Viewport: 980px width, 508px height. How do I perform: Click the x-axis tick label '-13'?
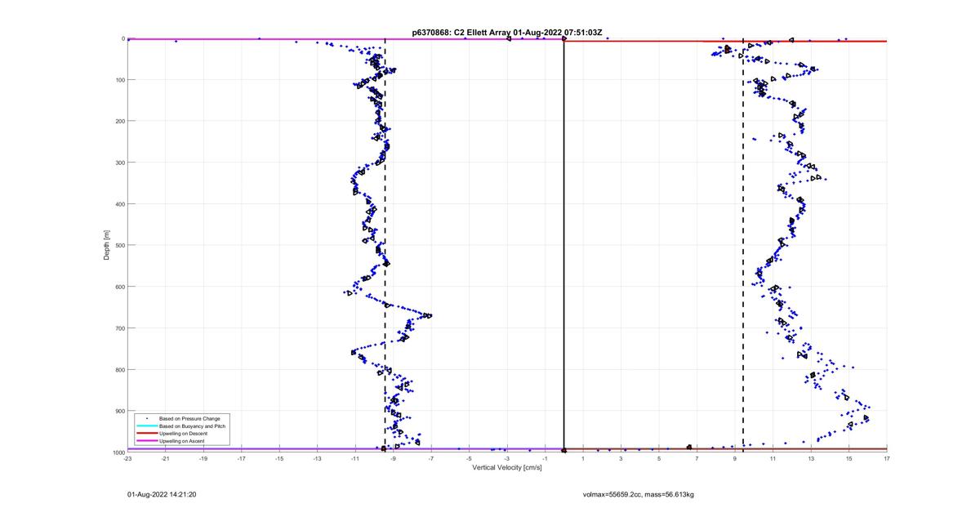coord(318,459)
